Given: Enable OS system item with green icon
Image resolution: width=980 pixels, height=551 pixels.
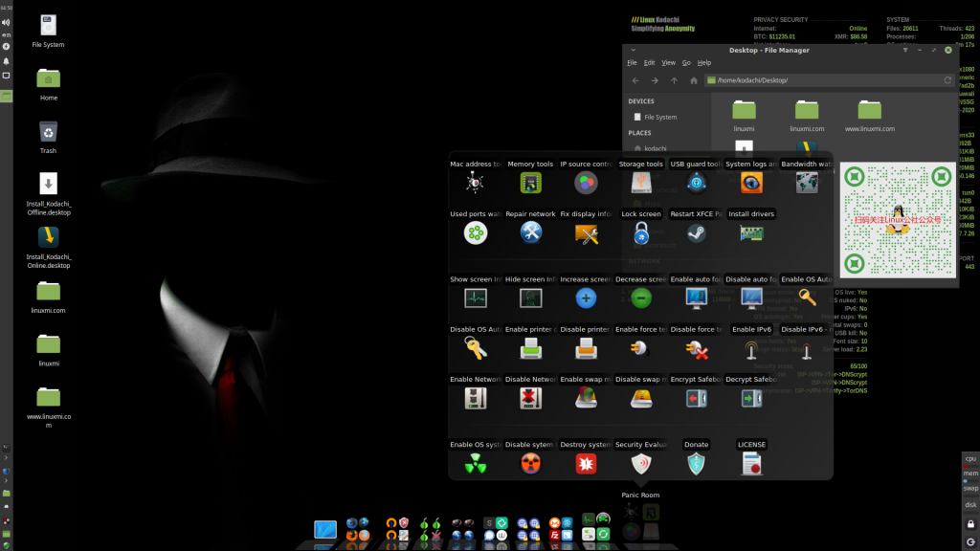Looking at the screenshot, I should (475, 464).
